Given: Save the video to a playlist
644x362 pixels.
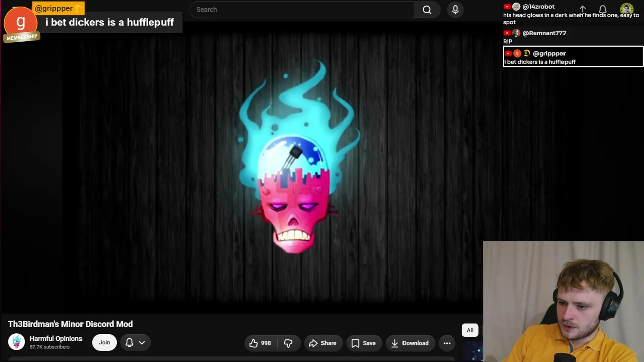Looking at the screenshot, I should coord(363,343).
